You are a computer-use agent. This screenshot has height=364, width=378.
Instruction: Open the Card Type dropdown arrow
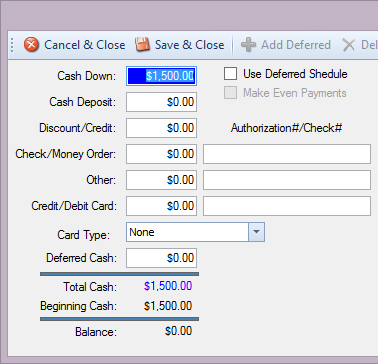(256, 232)
